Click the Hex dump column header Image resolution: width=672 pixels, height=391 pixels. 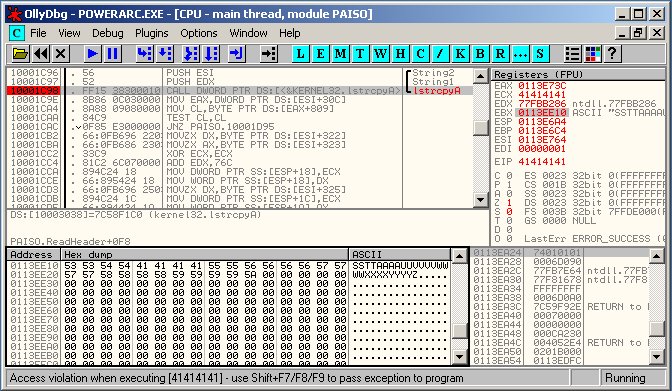click(x=205, y=254)
